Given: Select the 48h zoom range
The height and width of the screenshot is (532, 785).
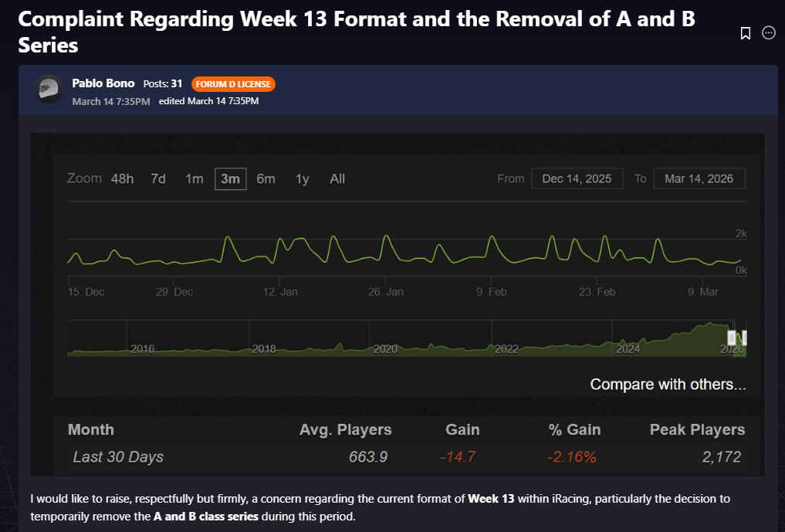Looking at the screenshot, I should 122,179.
